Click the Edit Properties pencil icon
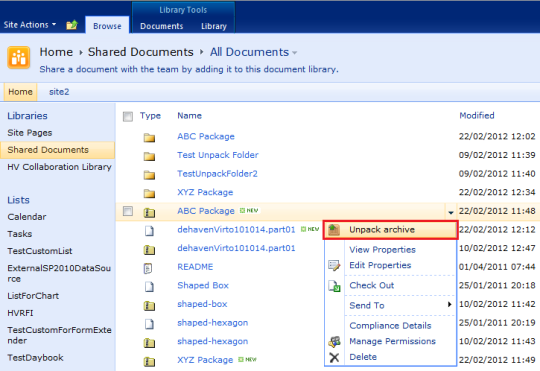 click(x=334, y=266)
